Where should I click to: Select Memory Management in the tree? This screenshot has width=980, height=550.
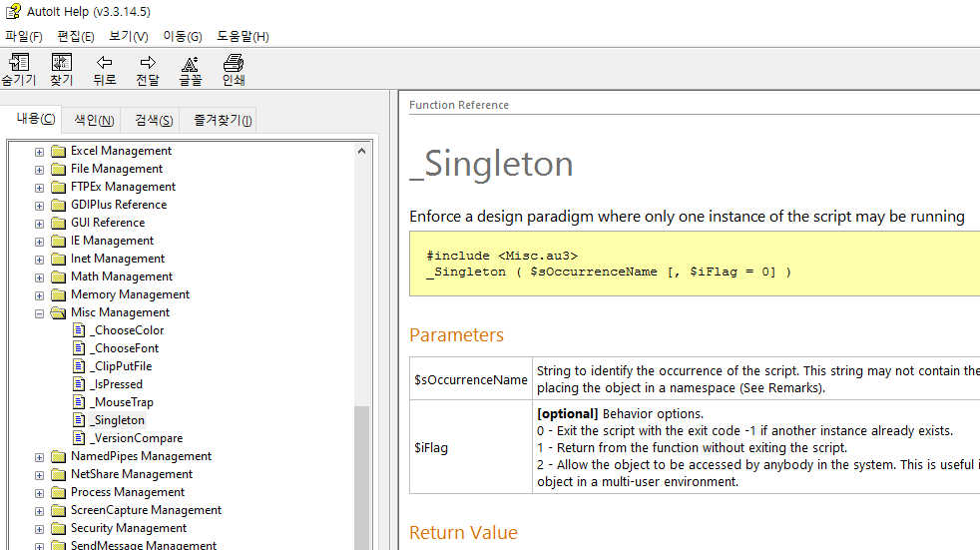pyautogui.click(x=130, y=294)
